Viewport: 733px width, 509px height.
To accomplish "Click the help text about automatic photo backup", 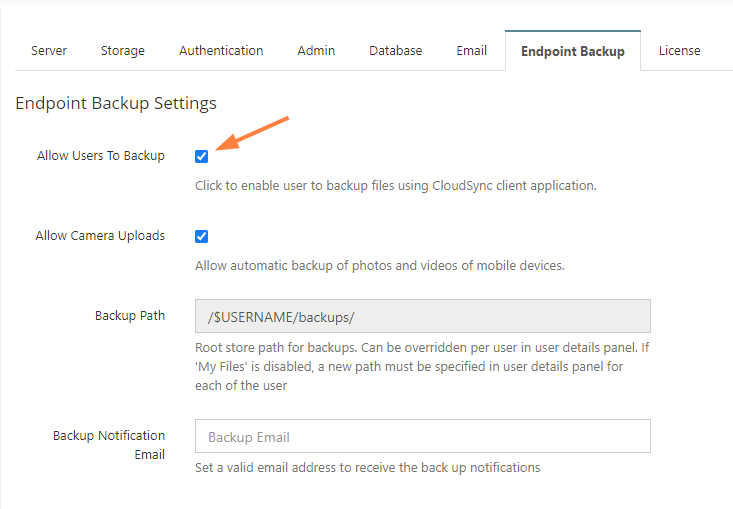I will (x=380, y=265).
